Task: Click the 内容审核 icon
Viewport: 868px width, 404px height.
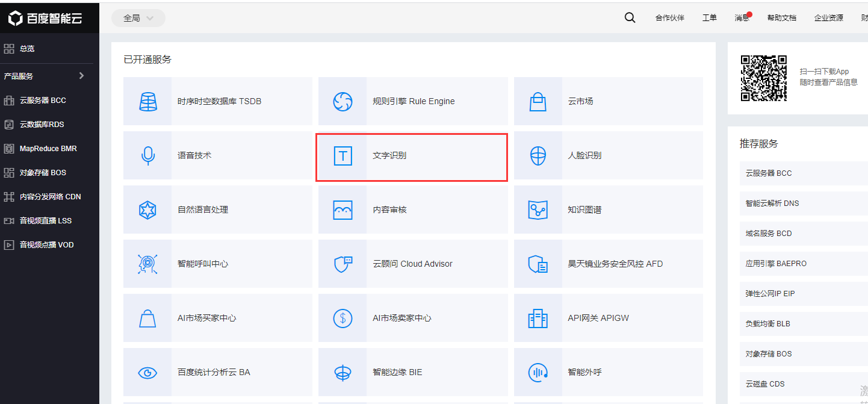Action: 343,210
